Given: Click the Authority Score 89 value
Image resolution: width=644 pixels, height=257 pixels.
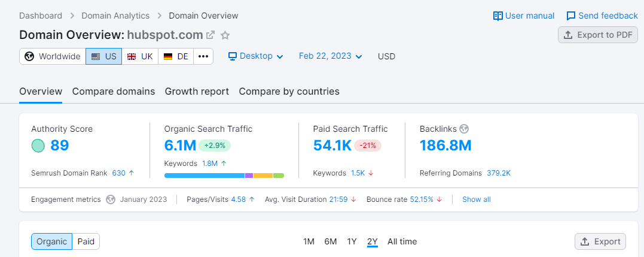Looking at the screenshot, I should pyautogui.click(x=60, y=146).
